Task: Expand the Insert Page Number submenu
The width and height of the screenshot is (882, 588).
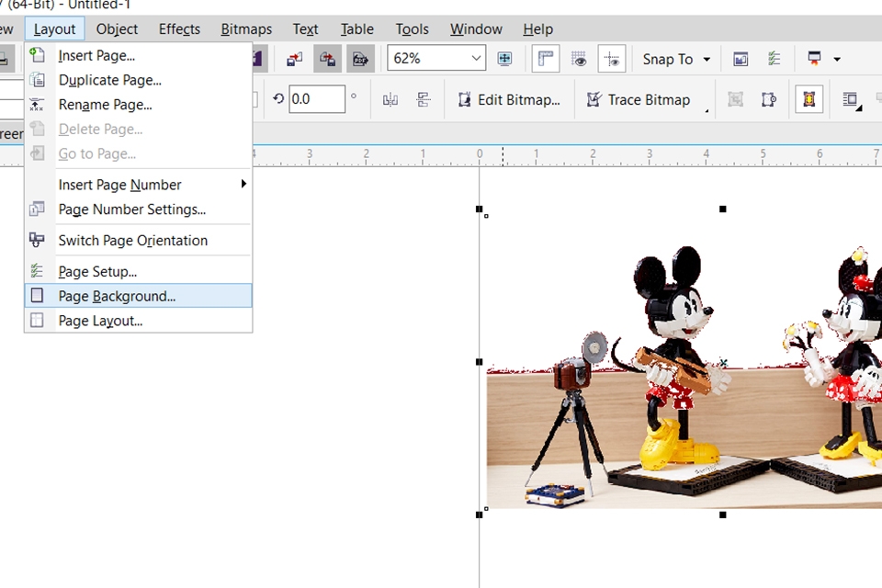Action: [138, 185]
